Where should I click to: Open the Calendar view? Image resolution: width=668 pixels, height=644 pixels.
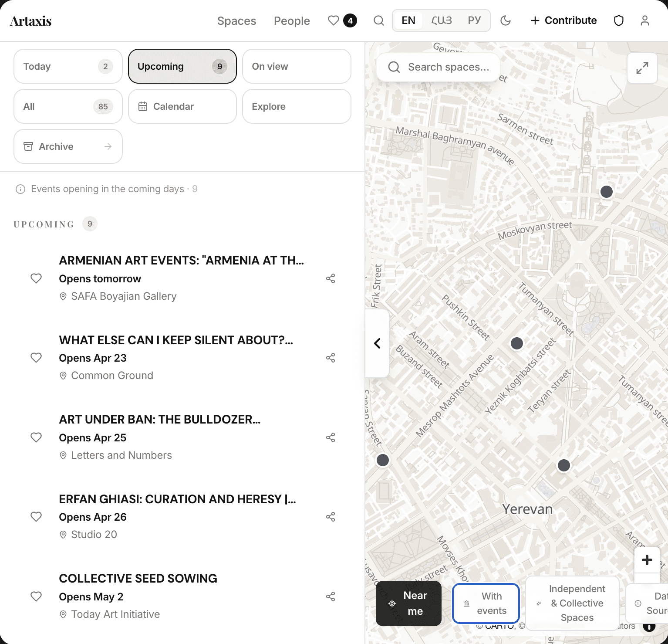click(x=182, y=106)
